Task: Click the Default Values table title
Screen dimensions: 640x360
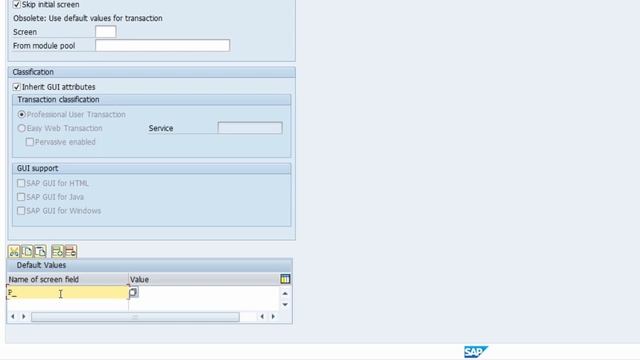Action: point(41,265)
